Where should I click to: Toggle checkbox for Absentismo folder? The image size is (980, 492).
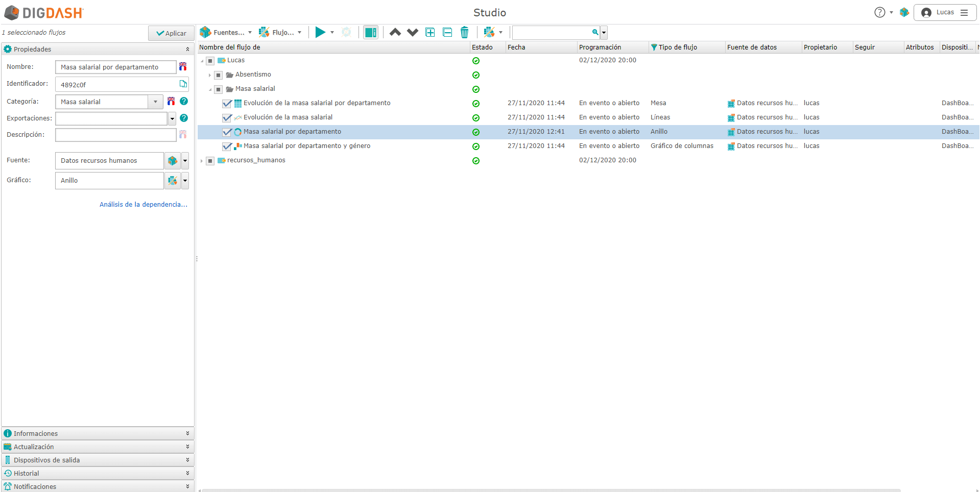pyautogui.click(x=218, y=75)
